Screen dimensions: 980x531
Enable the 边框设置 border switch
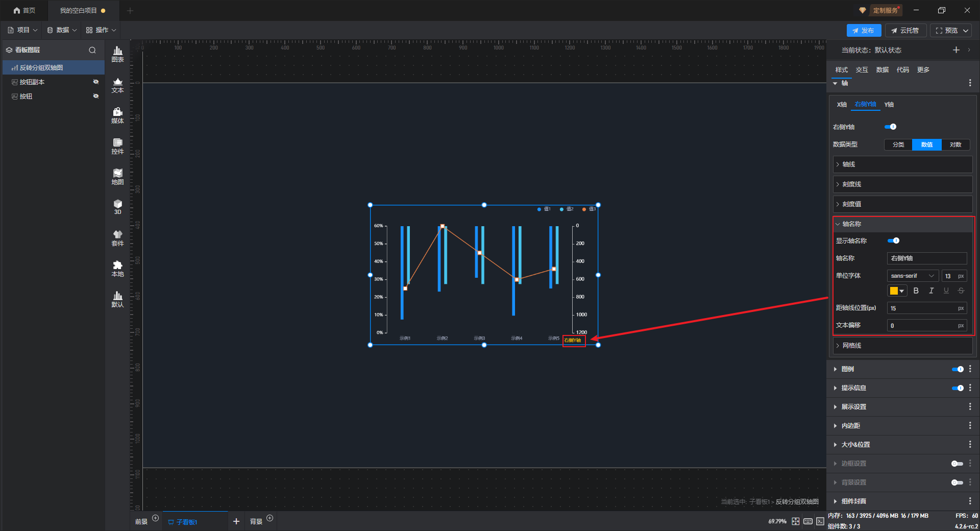[x=958, y=464]
